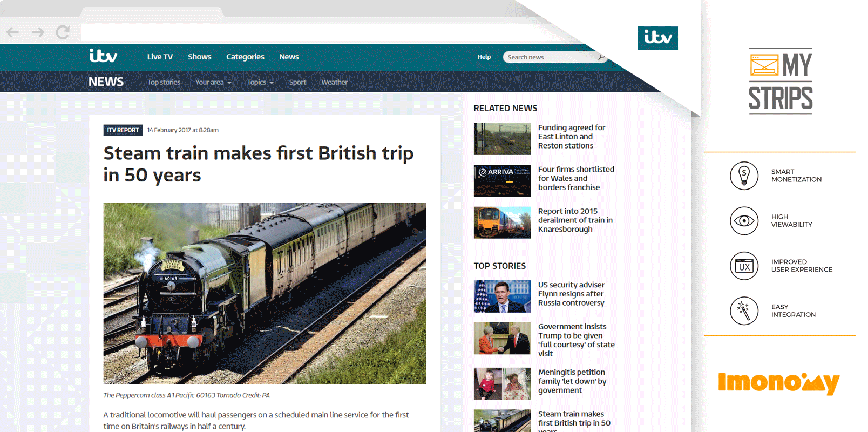Open the Arriva franchise story thumbnail
Screen dimensions: 868x432
click(502, 180)
